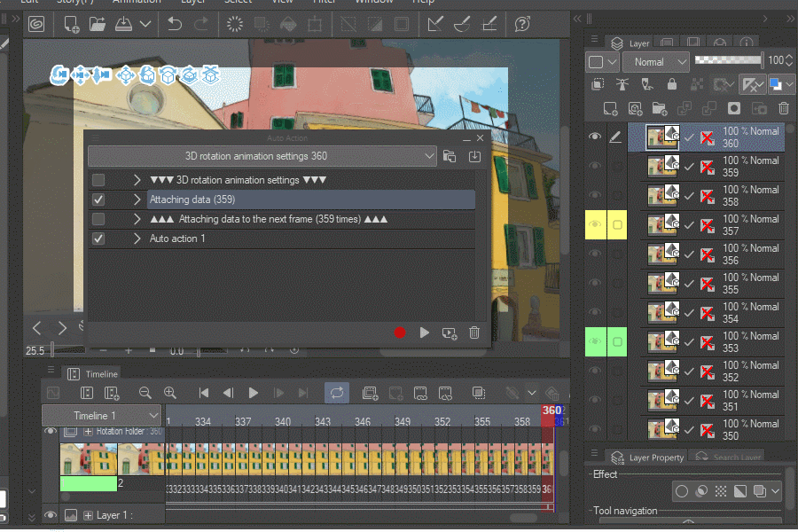Open the Help menu
The image size is (798, 532).
425,2
